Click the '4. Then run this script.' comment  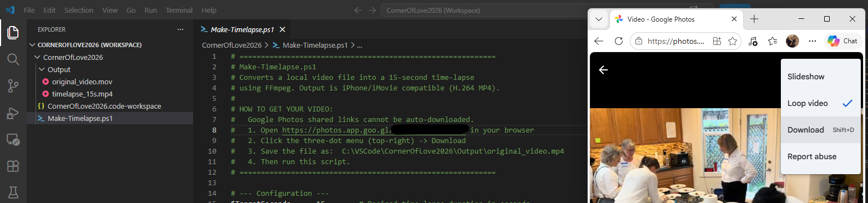click(x=299, y=162)
